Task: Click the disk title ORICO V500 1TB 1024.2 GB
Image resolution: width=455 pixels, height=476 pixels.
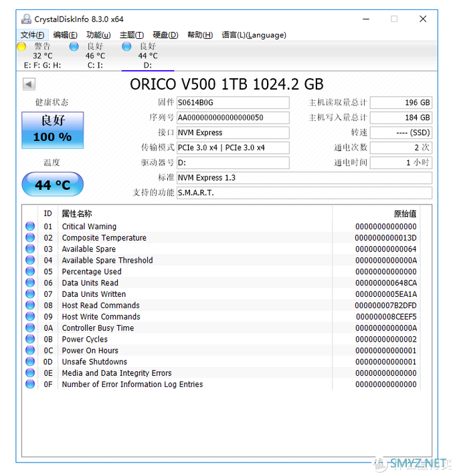Action: (227, 84)
